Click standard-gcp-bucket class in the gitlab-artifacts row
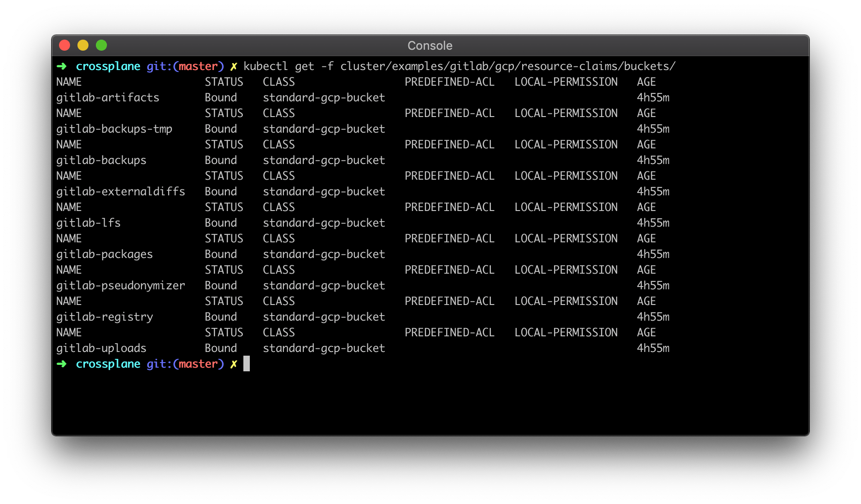The height and width of the screenshot is (504, 861). point(324,98)
